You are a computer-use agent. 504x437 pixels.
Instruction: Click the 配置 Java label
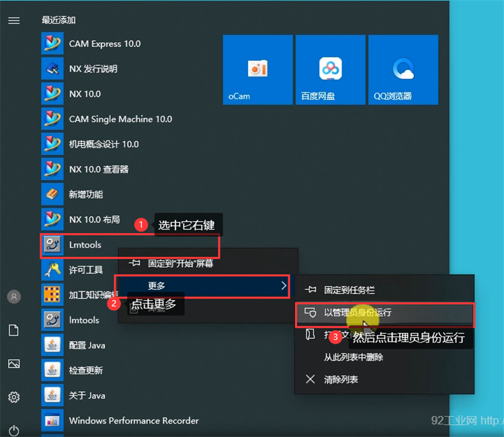click(x=87, y=345)
